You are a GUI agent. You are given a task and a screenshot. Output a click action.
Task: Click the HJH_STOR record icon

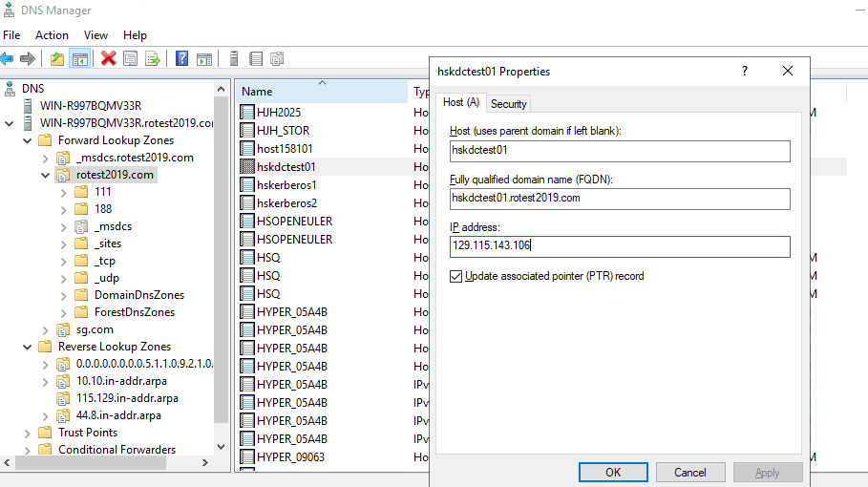coord(247,131)
